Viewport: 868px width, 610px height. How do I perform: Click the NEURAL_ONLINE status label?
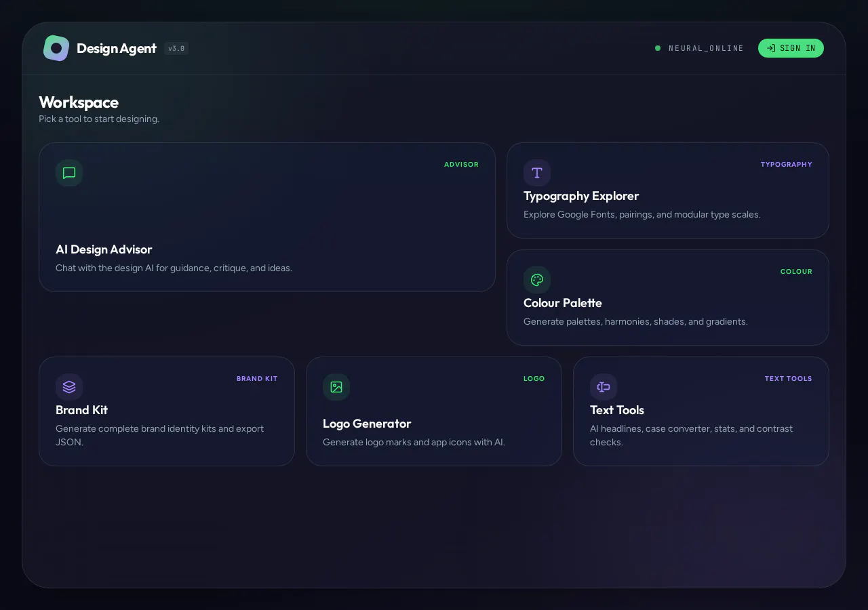point(706,48)
